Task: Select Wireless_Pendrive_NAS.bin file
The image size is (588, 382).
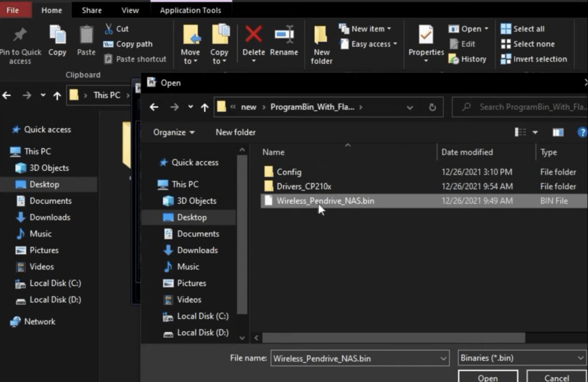Action: coord(424,201)
